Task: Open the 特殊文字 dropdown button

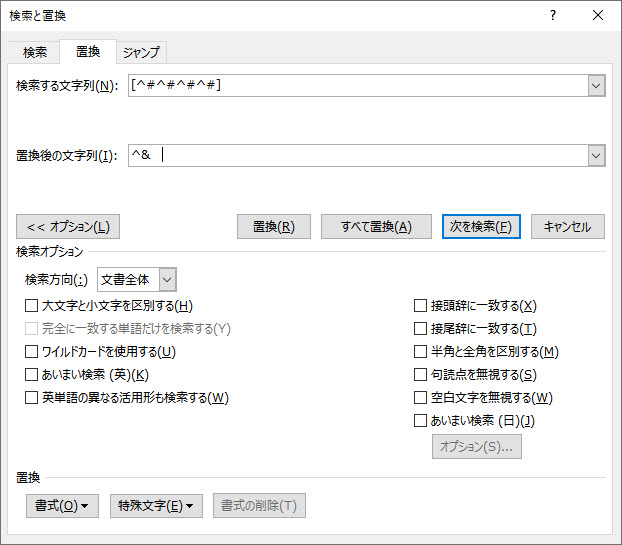Action: click(155, 506)
